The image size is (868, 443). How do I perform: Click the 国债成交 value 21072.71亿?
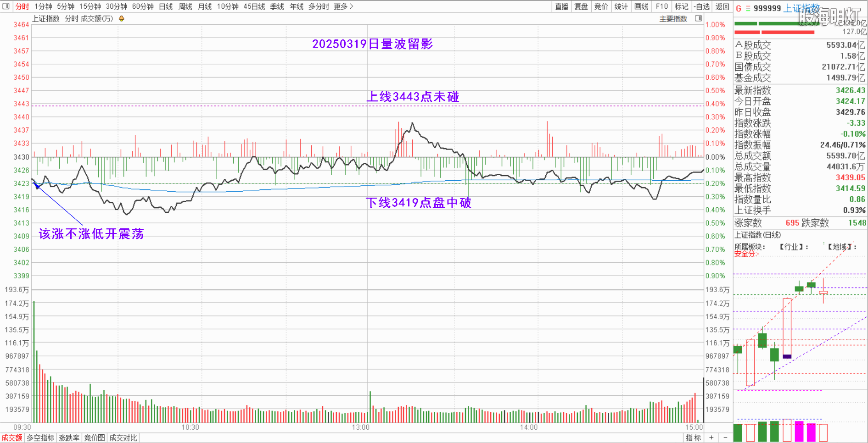843,67
